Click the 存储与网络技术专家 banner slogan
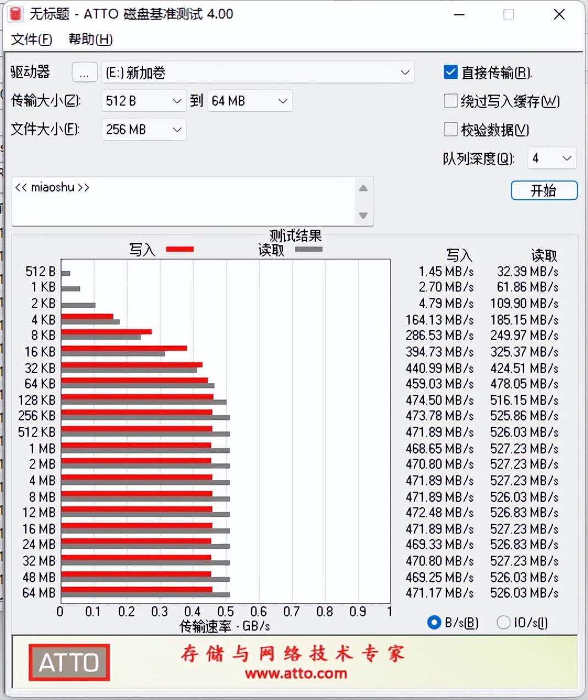This screenshot has height=700, width=588. click(x=293, y=653)
